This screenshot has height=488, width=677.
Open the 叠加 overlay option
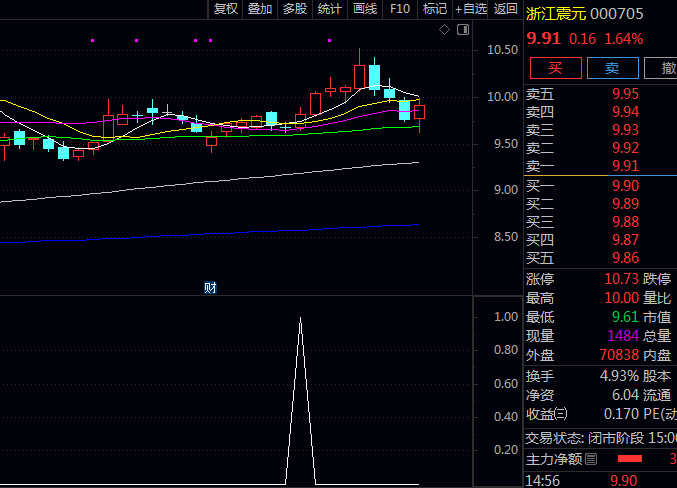(260, 9)
